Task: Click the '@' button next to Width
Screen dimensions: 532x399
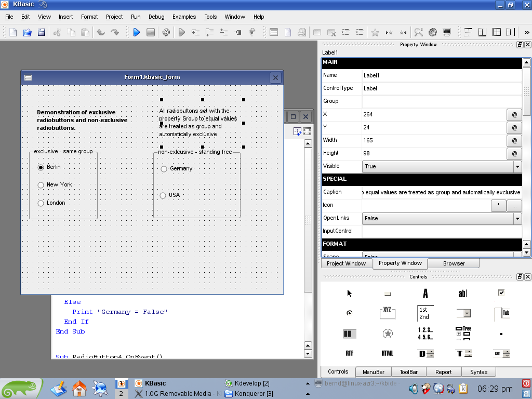Action: pos(514,140)
